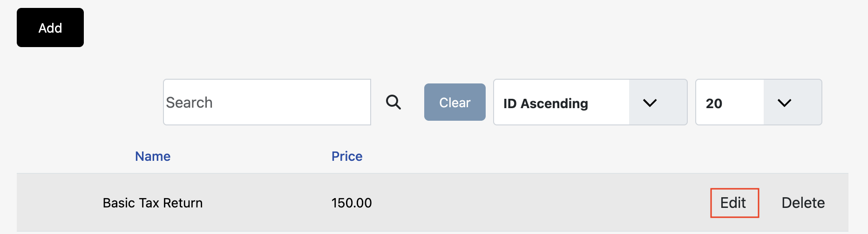868x234 pixels.
Task: Sort by the Name column header
Action: click(153, 156)
